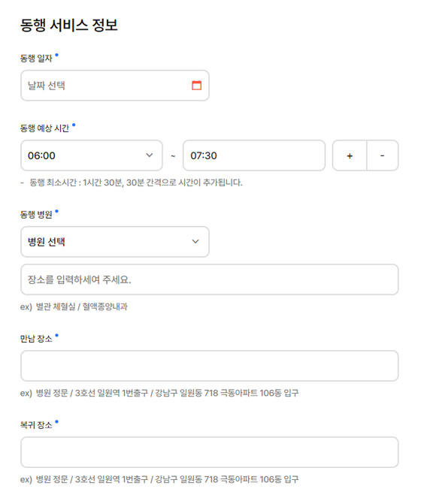Image resolution: width=421 pixels, height=504 pixels.
Task: Click the 만남 장소 text input box
Action: point(210,366)
